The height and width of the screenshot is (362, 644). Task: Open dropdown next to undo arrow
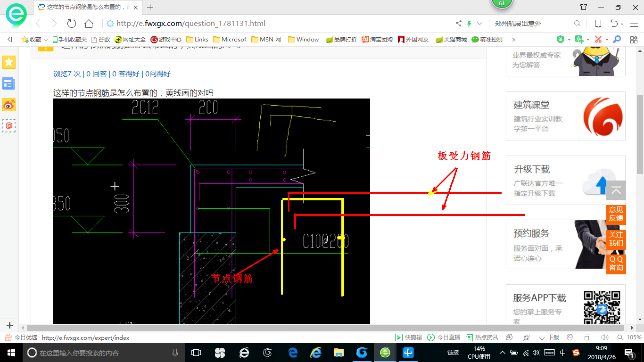pyautogui.click(x=622, y=24)
